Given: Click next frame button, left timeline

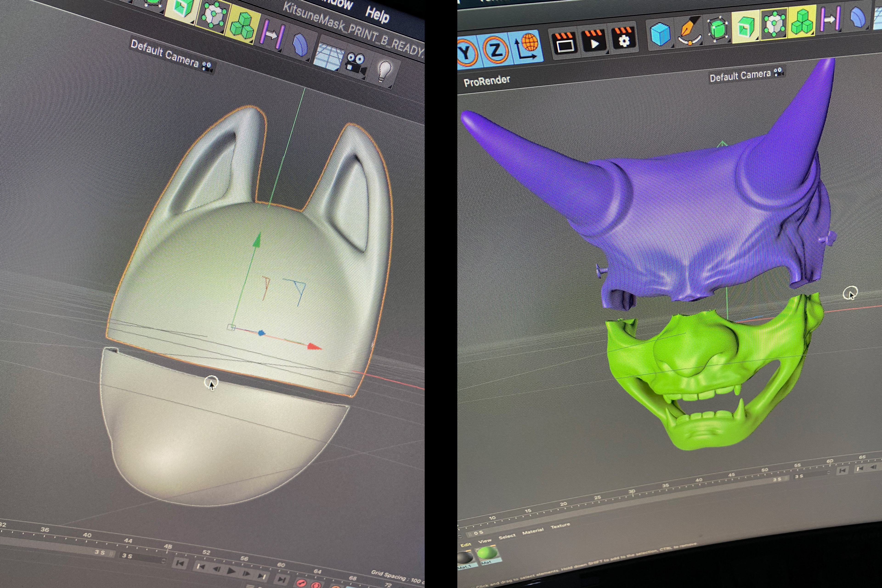Looking at the screenshot, I should (x=247, y=573).
